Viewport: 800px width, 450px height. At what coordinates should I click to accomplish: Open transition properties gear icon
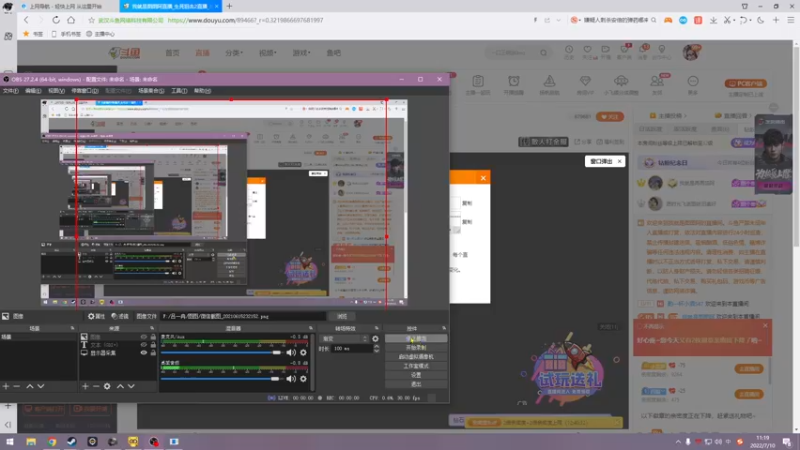click(376, 339)
